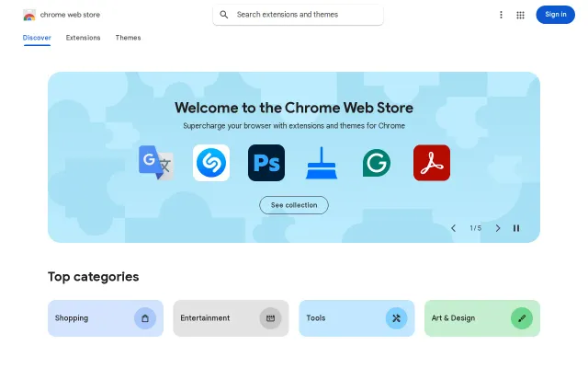This screenshot has height=368, width=588.
Task: Click the Sign in button
Action: (x=555, y=15)
